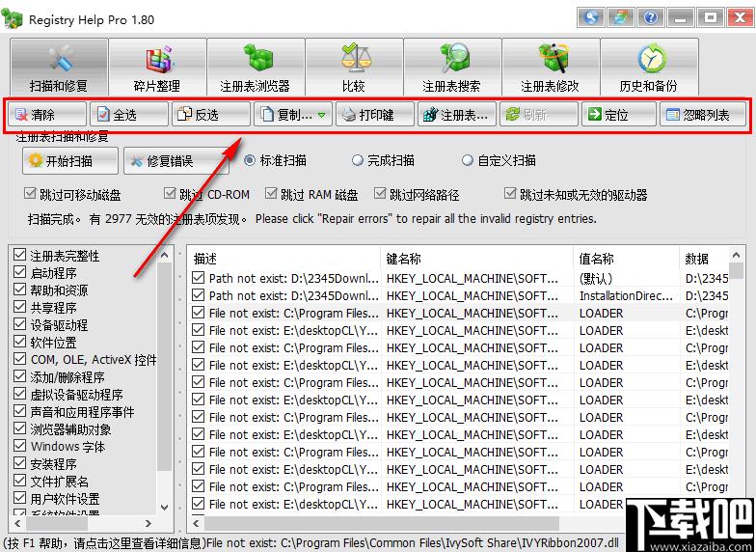Open the 复制 dropdown arrow
Screen dimensions: 756x552
coord(322,115)
